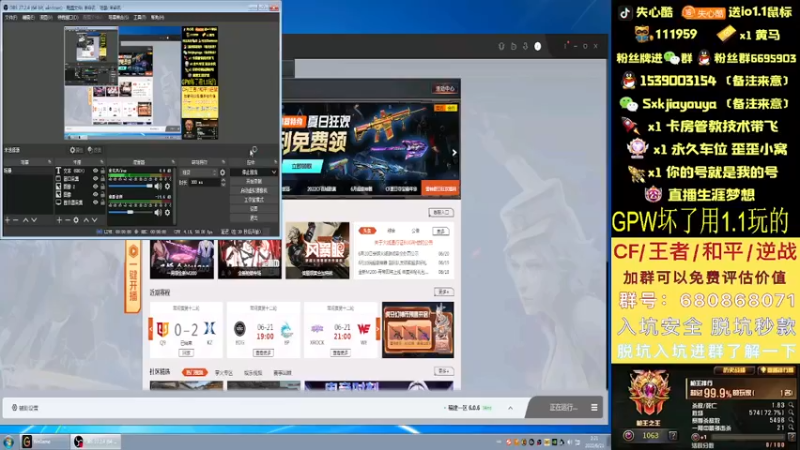Hide the 图像 2 source eye icon

(x=95, y=187)
